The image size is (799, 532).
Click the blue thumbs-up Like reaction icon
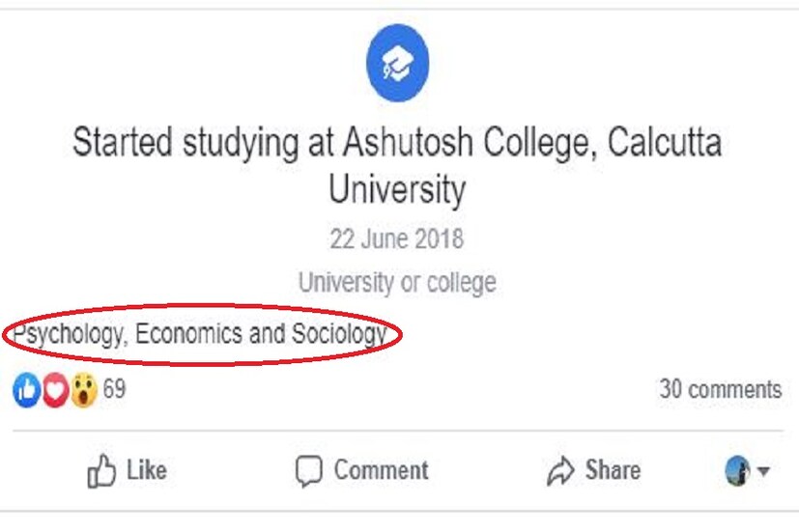pyautogui.click(x=25, y=390)
